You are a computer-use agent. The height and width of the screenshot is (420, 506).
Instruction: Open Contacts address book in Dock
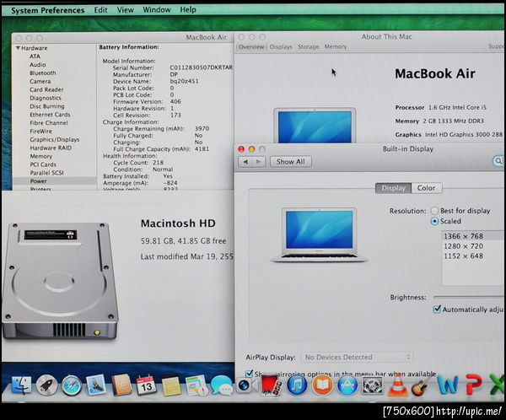121,385
